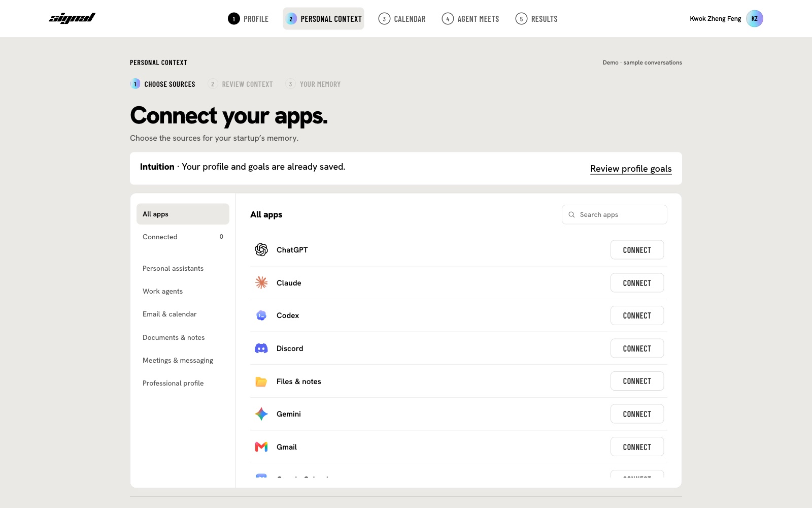This screenshot has height=508, width=812.
Task: Click the ChatGPT app icon
Action: tap(261, 249)
